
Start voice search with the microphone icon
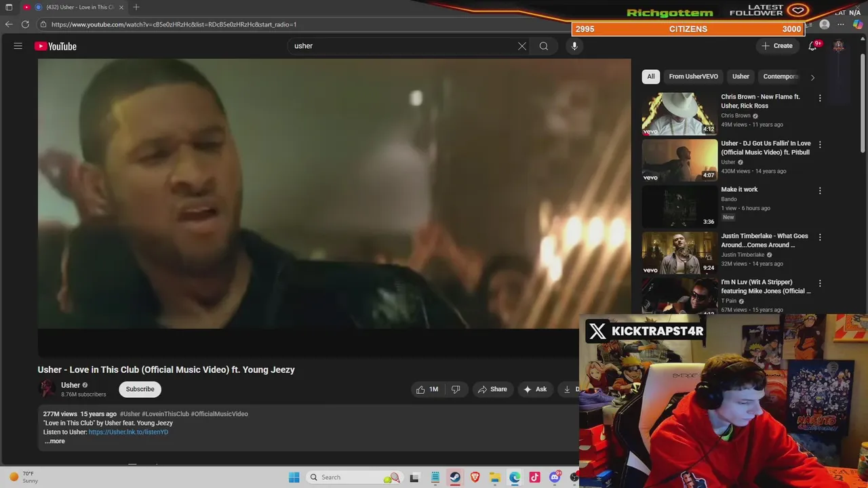point(574,46)
